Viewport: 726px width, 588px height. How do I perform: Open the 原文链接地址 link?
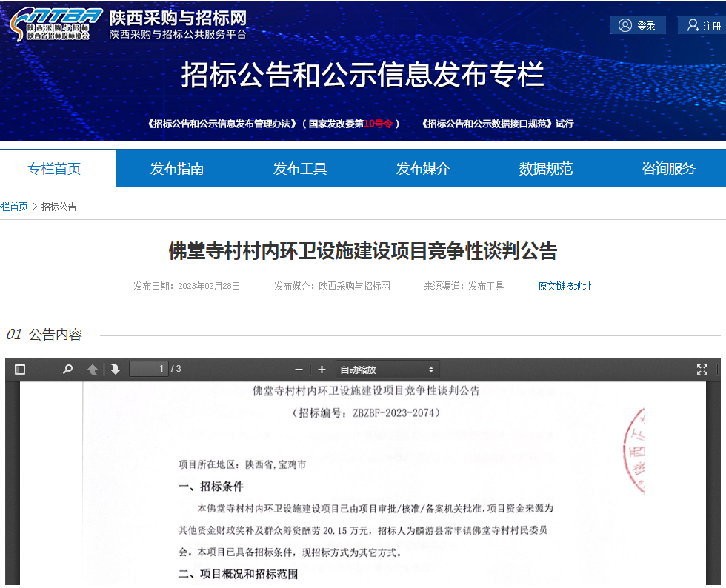[x=565, y=286]
